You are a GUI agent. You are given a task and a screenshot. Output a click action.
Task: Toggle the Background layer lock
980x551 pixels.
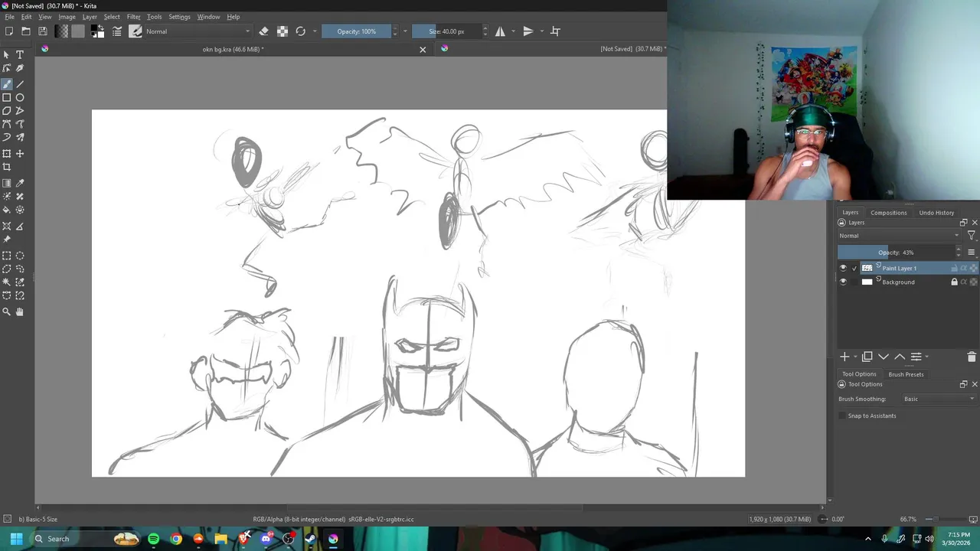[954, 282]
